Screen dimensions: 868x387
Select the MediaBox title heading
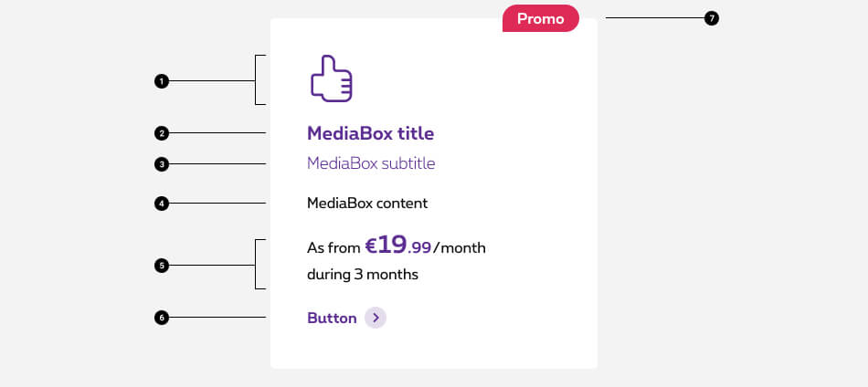point(370,133)
